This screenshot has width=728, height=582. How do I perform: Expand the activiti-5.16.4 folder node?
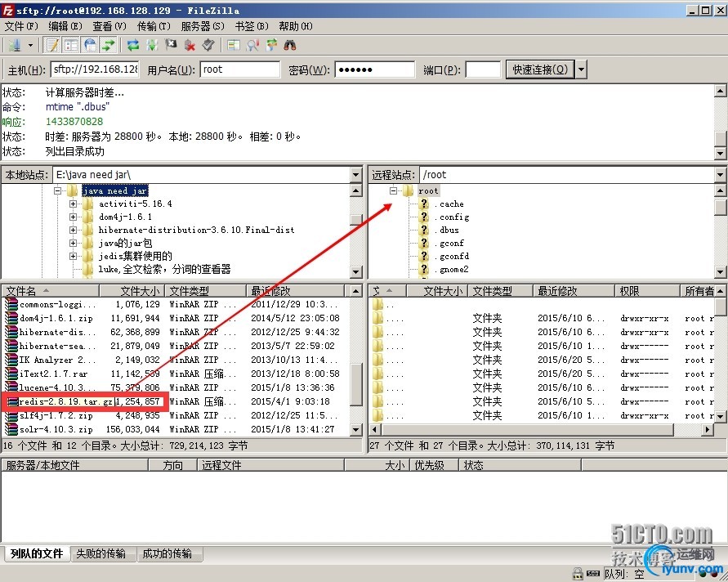point(73,204)
